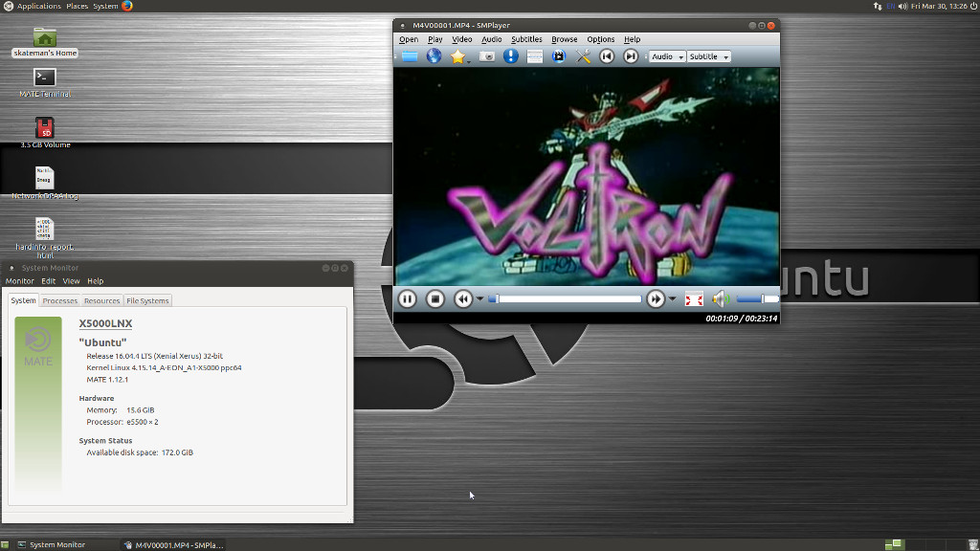Switch to the Processes tab

[x=60, y=300]
